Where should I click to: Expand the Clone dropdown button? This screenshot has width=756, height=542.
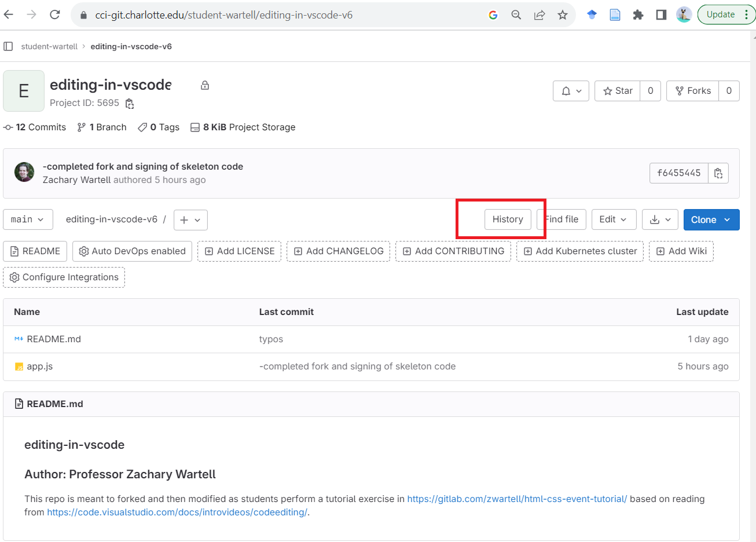click(x=711, y=219)
